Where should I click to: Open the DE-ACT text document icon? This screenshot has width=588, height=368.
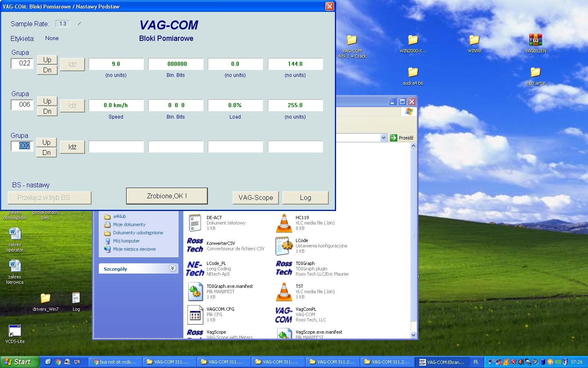click(x=195, y=223)
